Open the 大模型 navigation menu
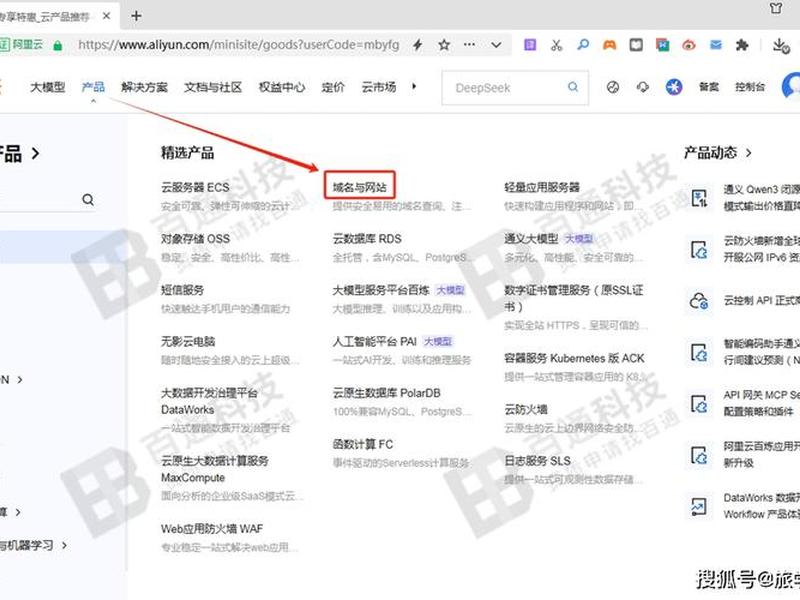This screenshot has height=600, width=800. click(47, 87)
